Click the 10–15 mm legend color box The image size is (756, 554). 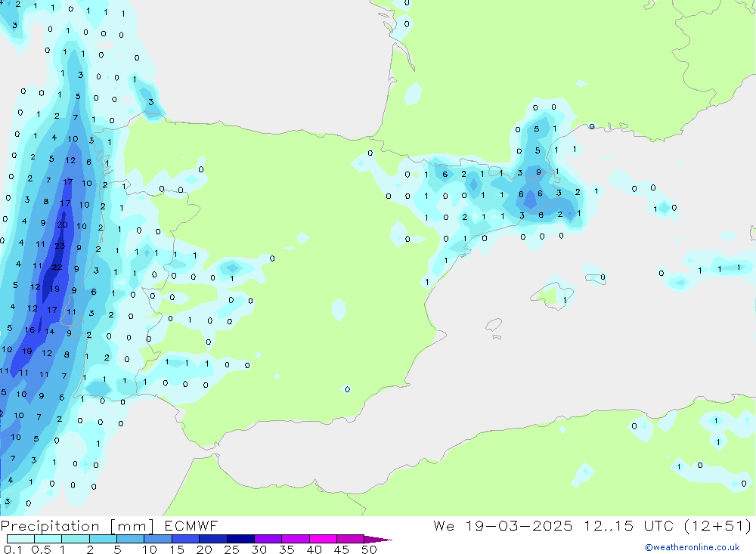158,539
